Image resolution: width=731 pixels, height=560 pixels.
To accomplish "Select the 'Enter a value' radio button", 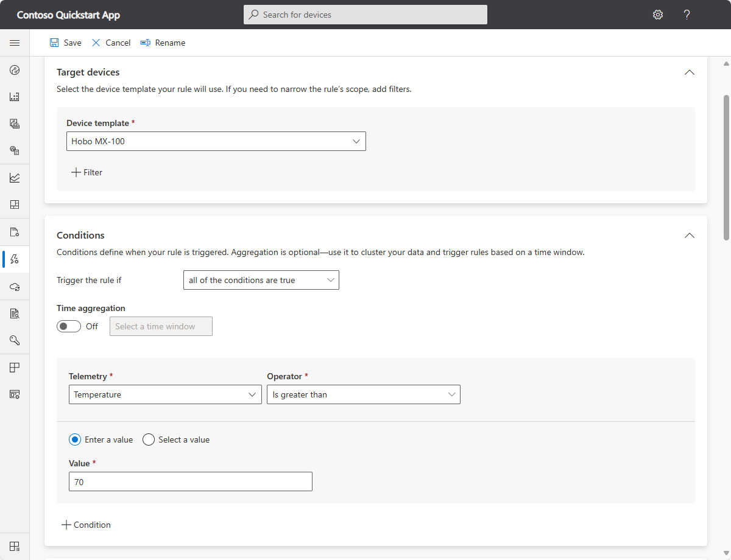I will [x=75, y=439].
